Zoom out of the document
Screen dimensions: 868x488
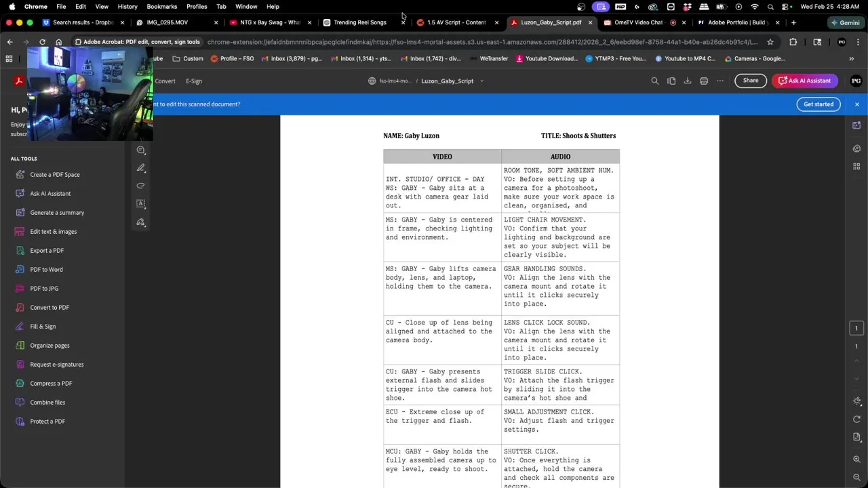click(857, 476)
